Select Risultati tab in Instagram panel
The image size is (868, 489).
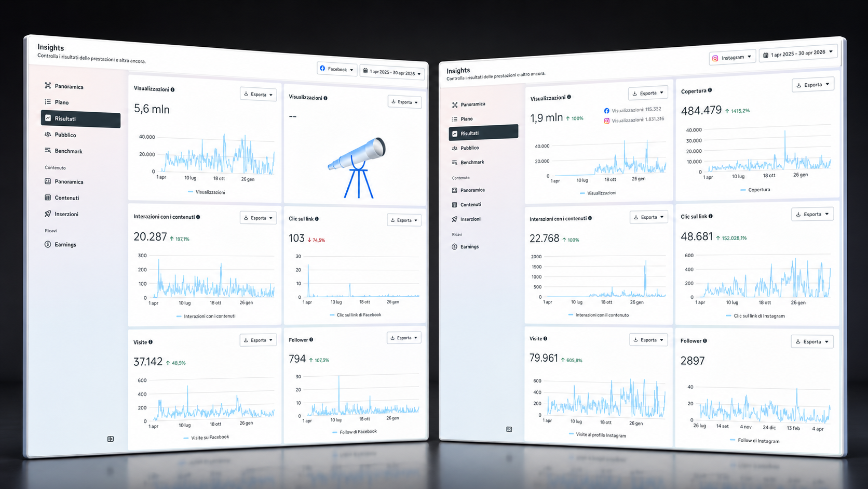pyautogui.click(x=483, y=133)
